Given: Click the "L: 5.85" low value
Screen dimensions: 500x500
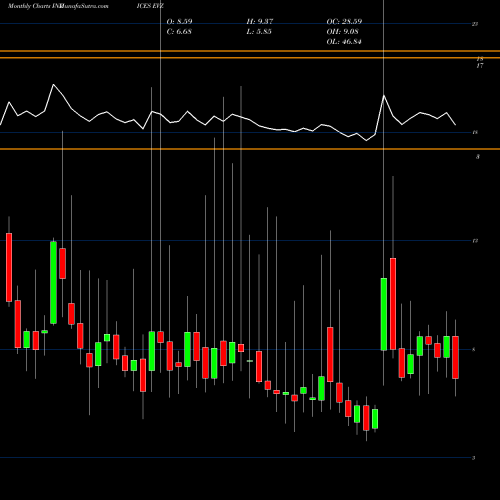Looking at the screenshot, I should pyautogui.click(x=259, y=32).
